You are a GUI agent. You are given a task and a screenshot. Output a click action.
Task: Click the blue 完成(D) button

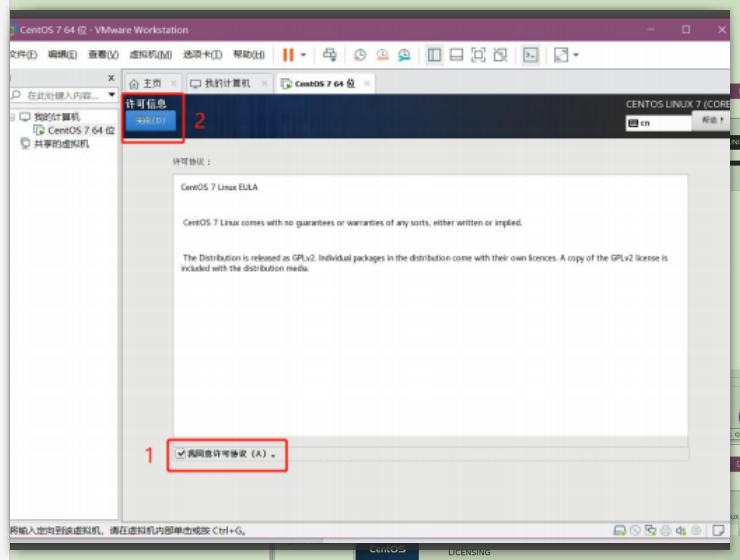[151, 121]
